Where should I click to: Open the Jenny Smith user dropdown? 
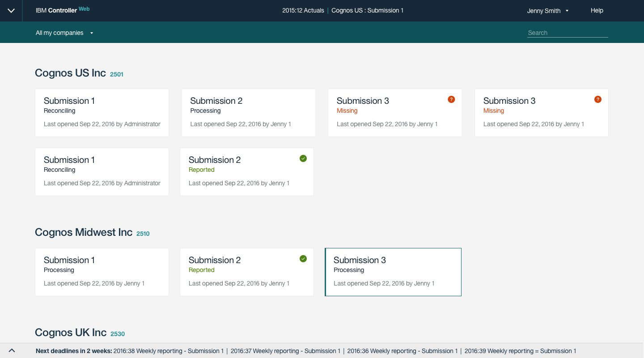click(x=548, y=11)
